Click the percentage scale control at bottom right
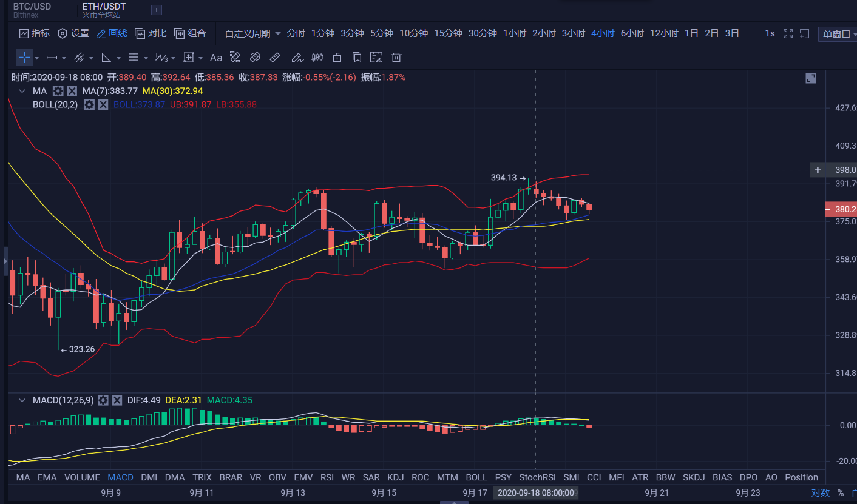This screenshot has width=857, height=504. (x=839, y=493)
